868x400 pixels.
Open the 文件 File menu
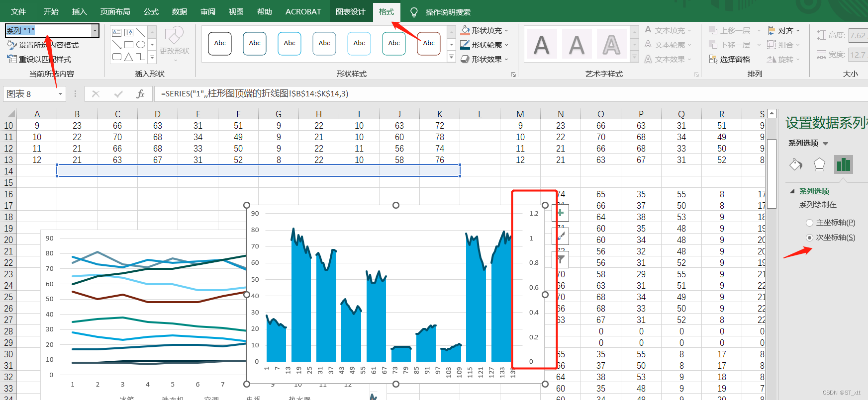coord(18,11)
